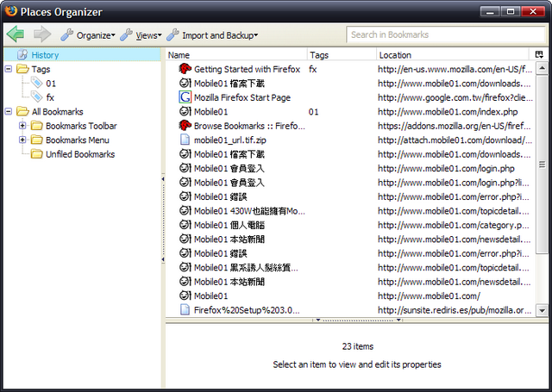Click the http://sunsite.rediris.es location cell

point(455,310)
